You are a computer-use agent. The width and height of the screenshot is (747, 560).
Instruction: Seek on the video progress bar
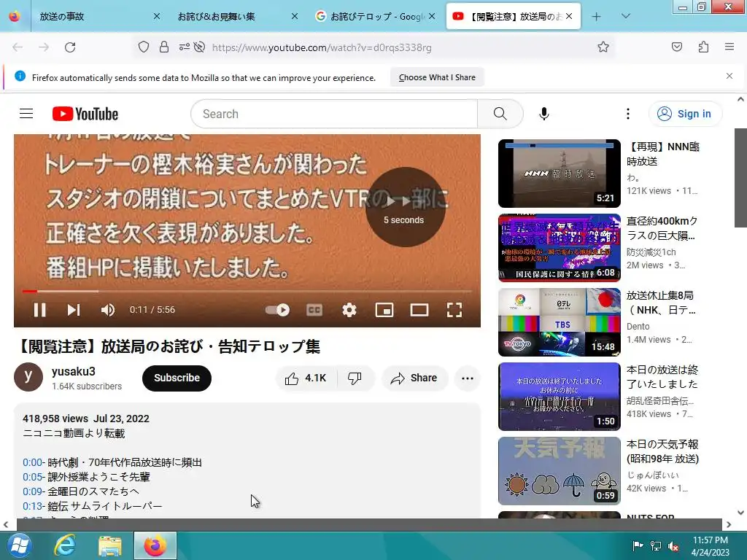[x=247, y=291]
